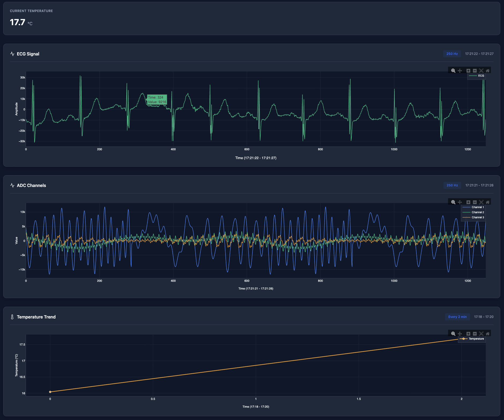Click the 17:18 - 17:20 header time range

tap(484, 317)
